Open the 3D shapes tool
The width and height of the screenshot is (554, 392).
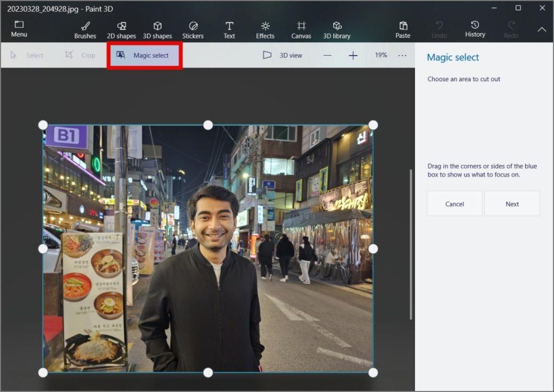tap(157, 30)
